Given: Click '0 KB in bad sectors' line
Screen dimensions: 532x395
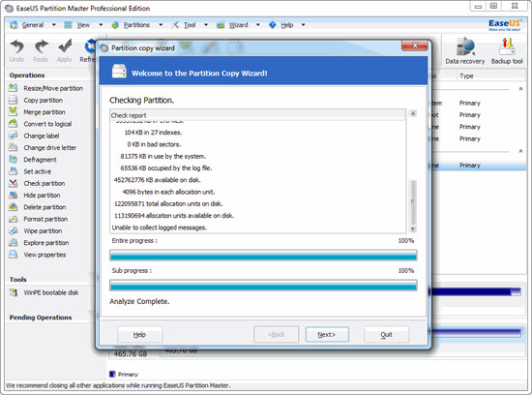Looking at the screenshot, I should [x=154, y=144].
